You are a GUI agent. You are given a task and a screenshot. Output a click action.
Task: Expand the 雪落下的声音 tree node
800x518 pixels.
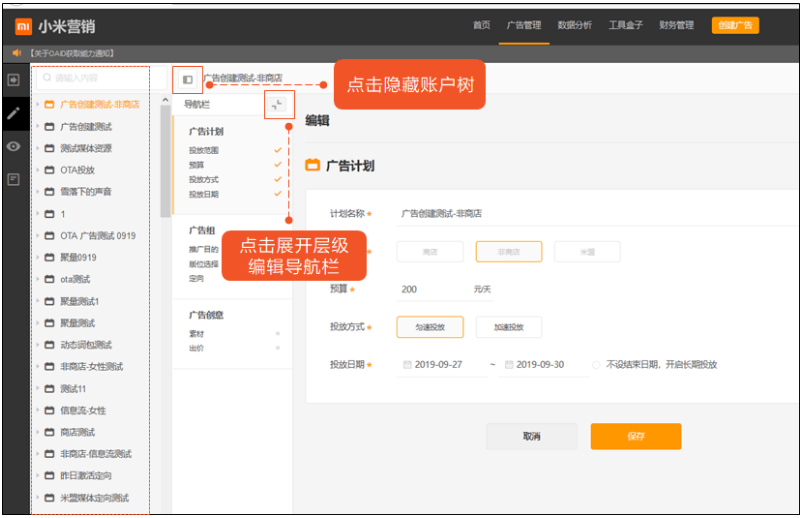[x=38, y=191]
